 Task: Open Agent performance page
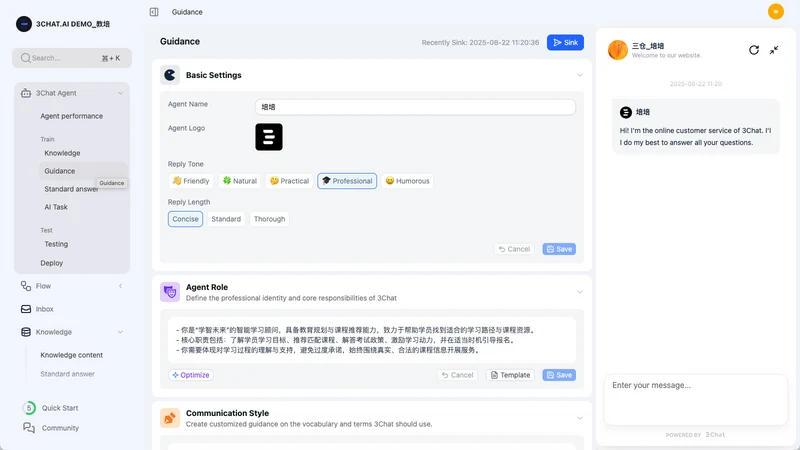(x=71, y=116)
